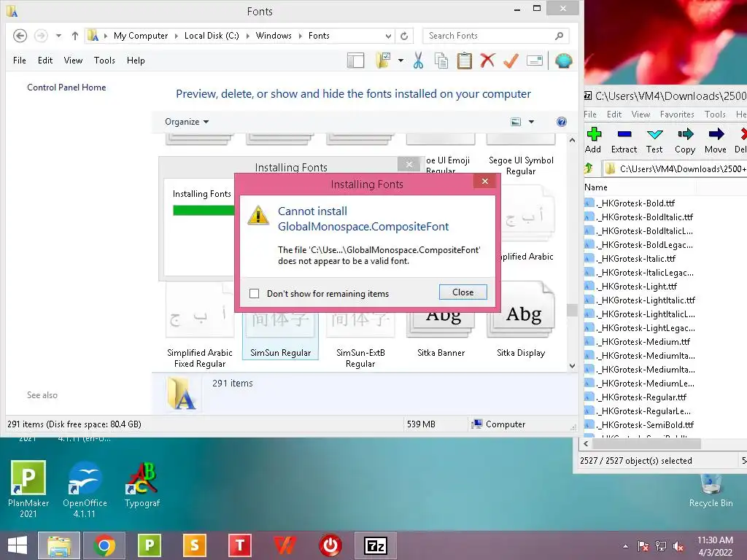The image size is (747, 560).
Task: Click the folder options toolbar icon
Action: [x=383, y=61]
